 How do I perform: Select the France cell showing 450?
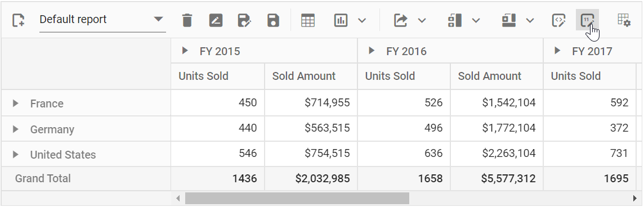(x=218, y=103)
